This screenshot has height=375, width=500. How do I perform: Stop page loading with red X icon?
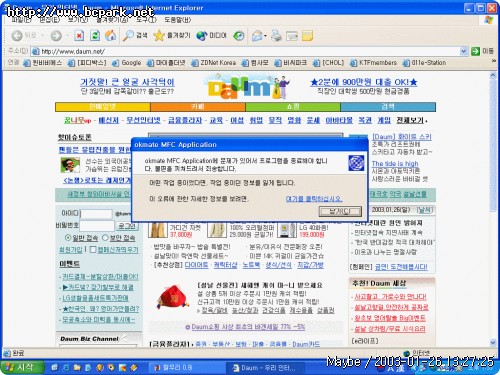pyautogui.click(x=79, y=35)
